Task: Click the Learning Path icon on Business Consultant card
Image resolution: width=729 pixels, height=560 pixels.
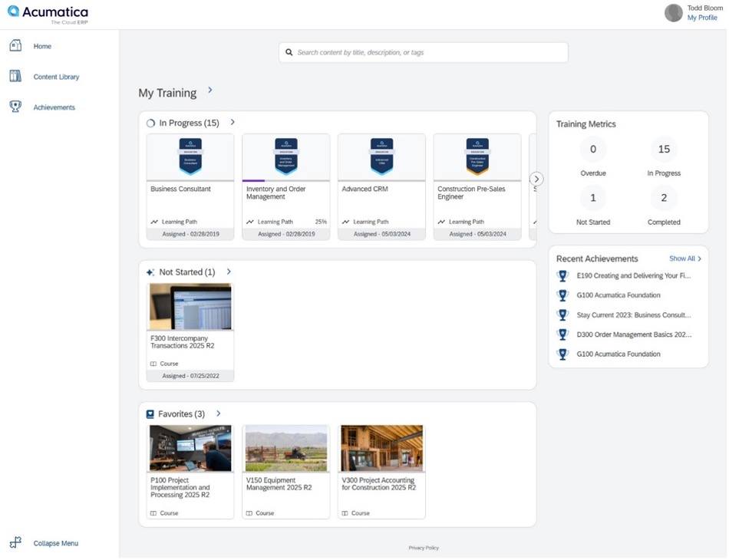Action: 153,221
